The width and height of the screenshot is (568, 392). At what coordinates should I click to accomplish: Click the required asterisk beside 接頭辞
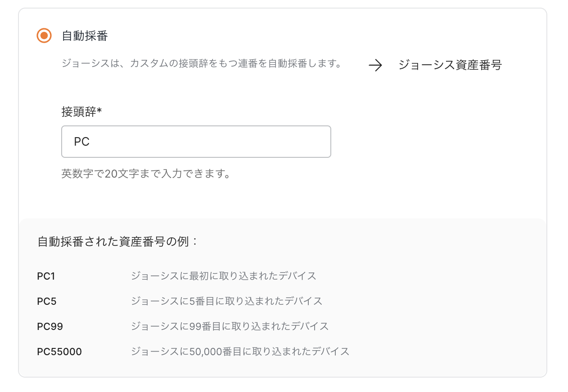tap(99, 111)
